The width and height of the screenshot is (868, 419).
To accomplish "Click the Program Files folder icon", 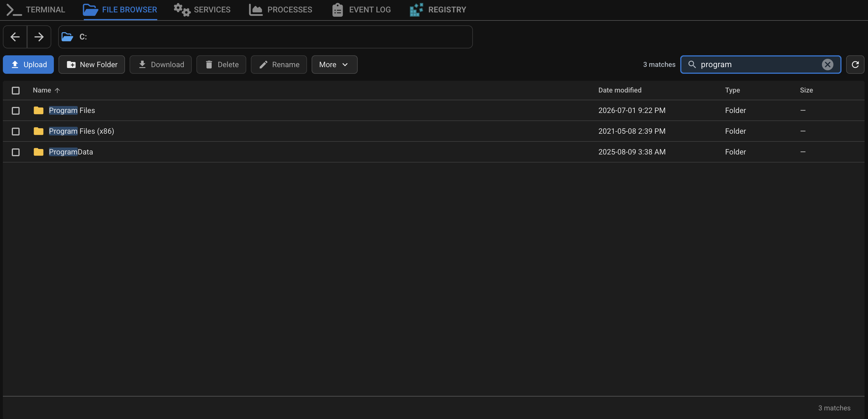I will (38, 110).
